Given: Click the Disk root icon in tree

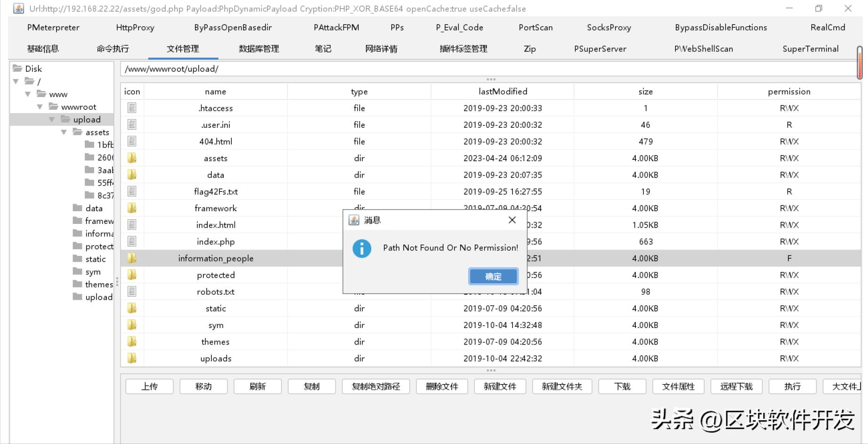Looking at the screenshot, I should click(18, 68).
